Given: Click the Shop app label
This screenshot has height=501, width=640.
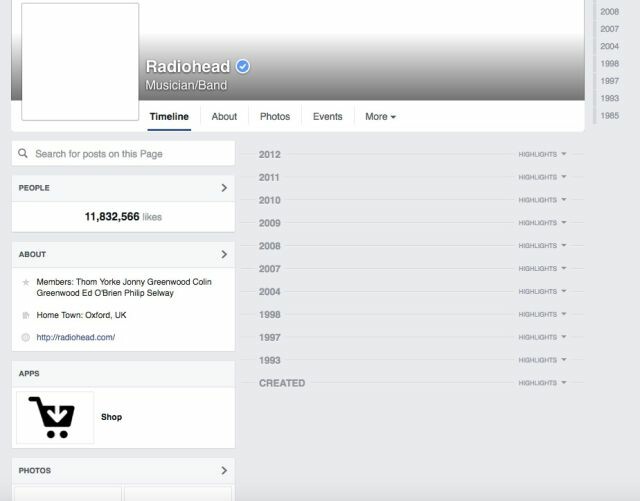Looking at the screenshot, I should [111, 417].
